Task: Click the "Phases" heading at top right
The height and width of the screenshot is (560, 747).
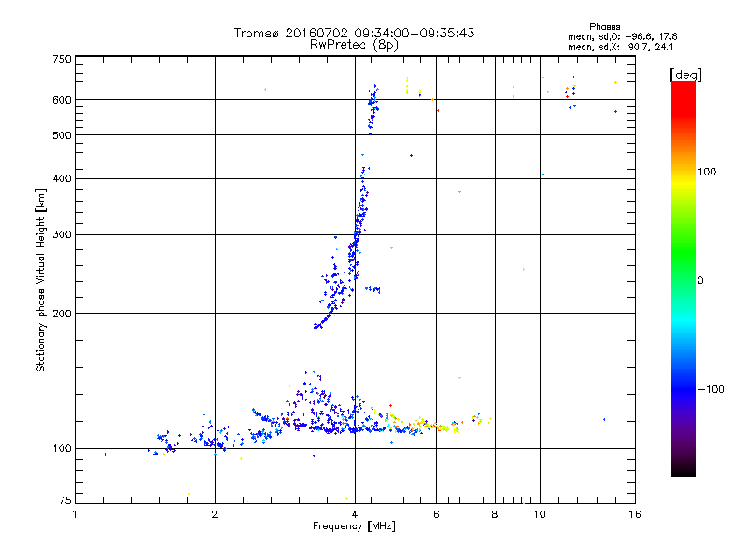Action: (604, 27)
